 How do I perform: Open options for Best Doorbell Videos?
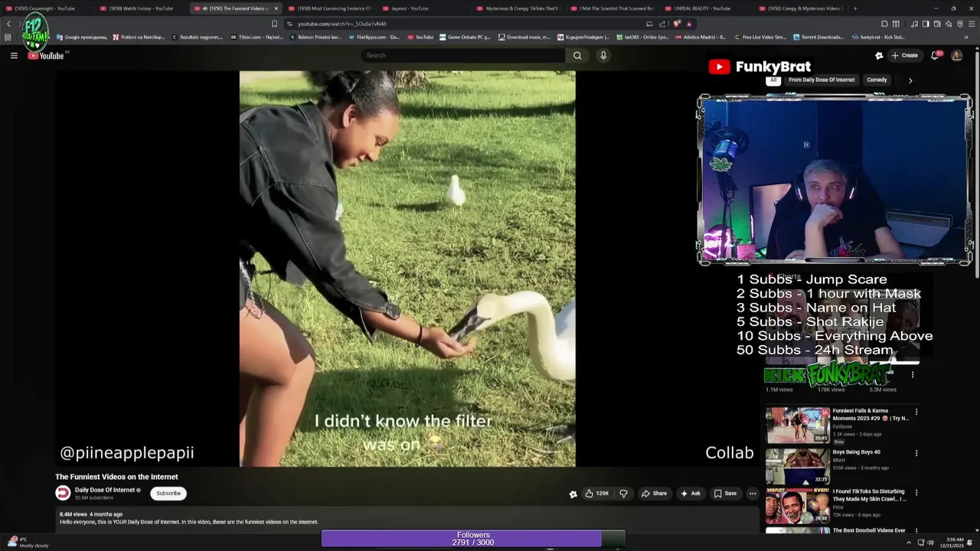coord(916,531)
